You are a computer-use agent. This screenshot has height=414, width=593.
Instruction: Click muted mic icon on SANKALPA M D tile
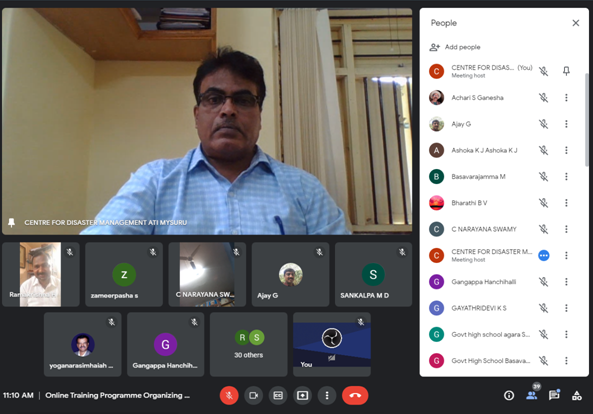(x=402, y=252)
